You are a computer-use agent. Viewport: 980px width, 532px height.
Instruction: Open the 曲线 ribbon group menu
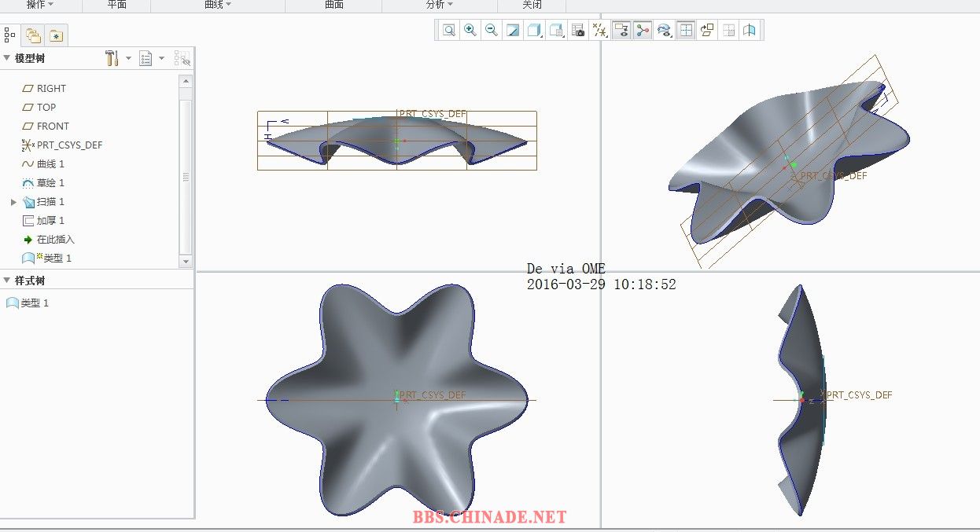[218, 5]
